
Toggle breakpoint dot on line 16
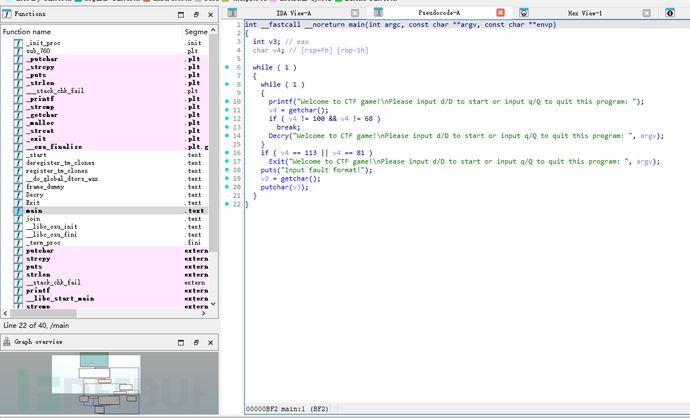pyautogui.click(x=228, y=153)
